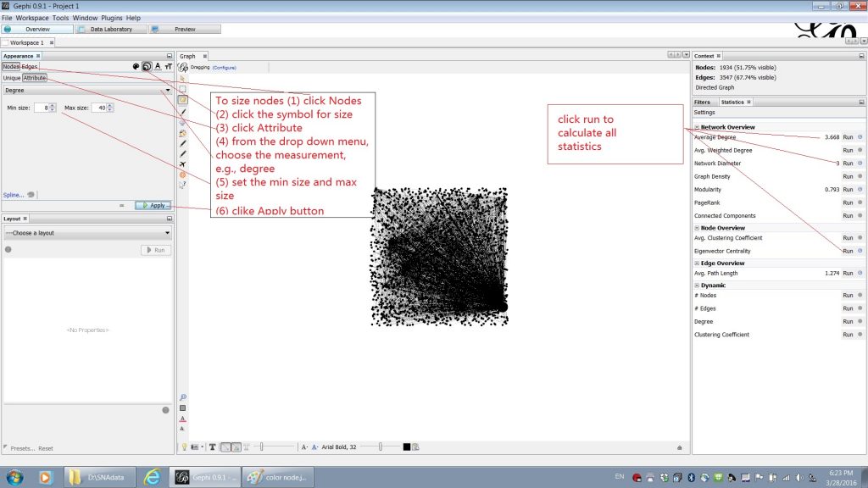Pick the rectangle selection tool
This screenshot has height=488, width=868.
pos(183,89)
